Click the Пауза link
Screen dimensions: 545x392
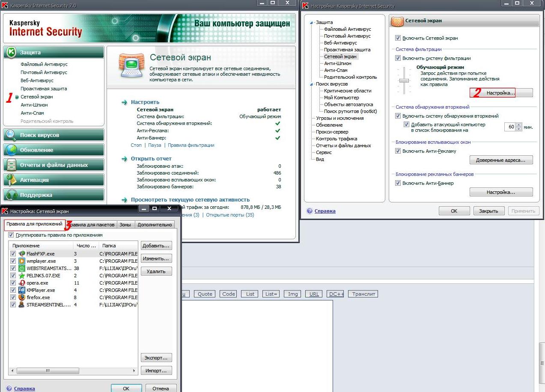pyautogui.click(x=155, y=145)
